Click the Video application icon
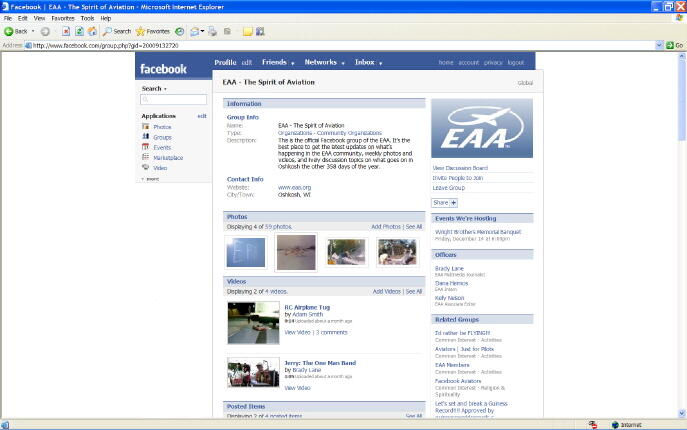Viewport: 687px width, 430px height. (x=145, y=167)
